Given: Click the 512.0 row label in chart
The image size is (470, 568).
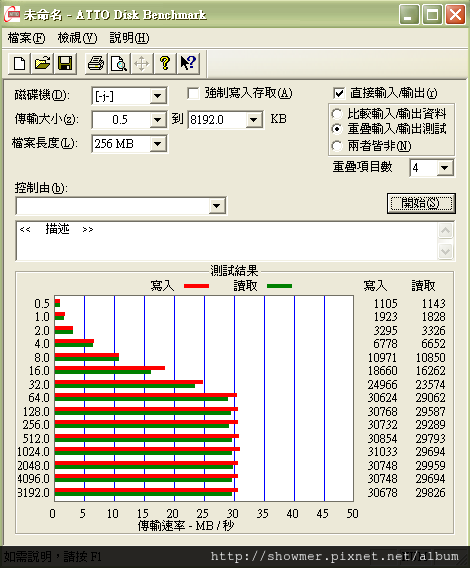Looking at the screenshot, I should click(x=36, y=439).
